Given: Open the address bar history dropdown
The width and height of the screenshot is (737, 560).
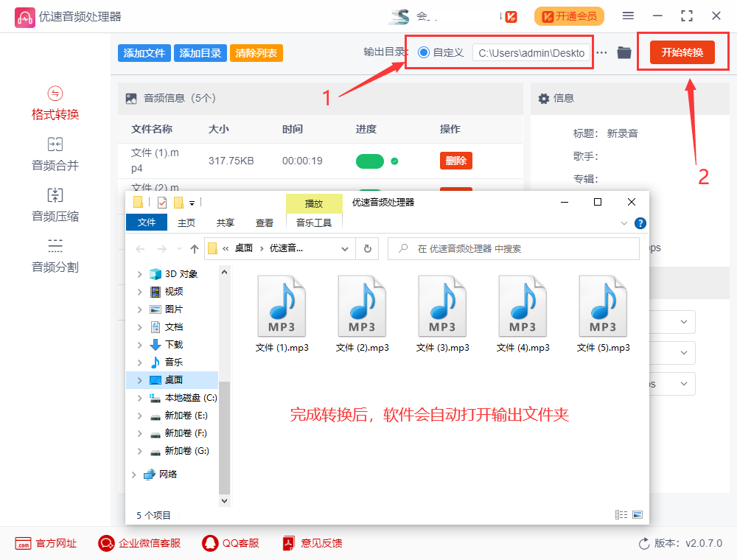Looking at the screenshot, I should click(345, 249).
